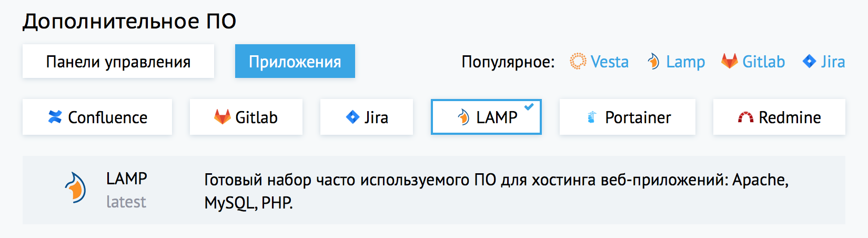Click the Portainer crane icon
This screenshot has width=868, height=238.
[x=591, y=117]
